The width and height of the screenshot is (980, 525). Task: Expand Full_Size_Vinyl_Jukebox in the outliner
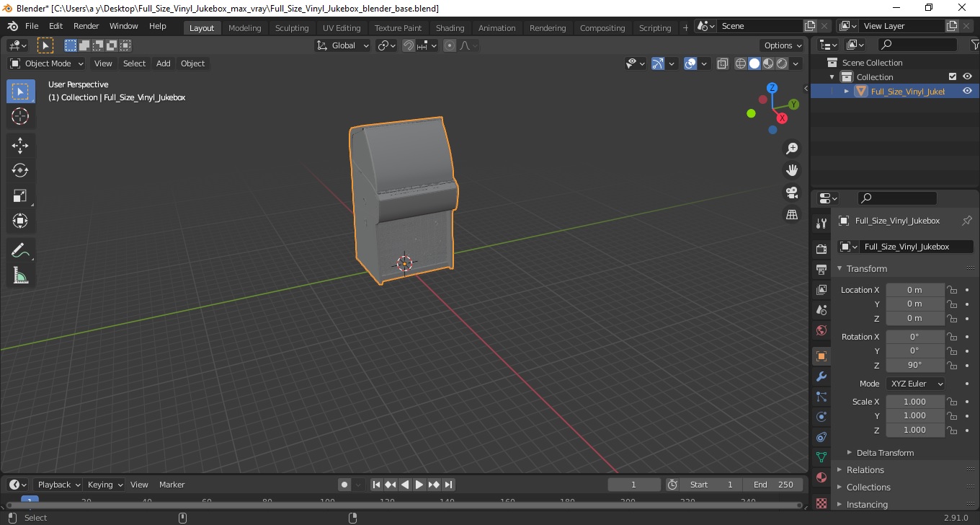pyautogui.click(x=847, y=91)
